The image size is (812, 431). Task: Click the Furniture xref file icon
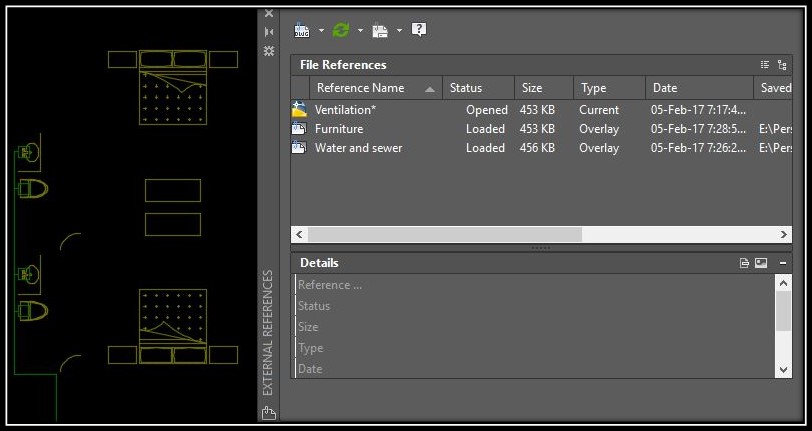click(299, 128)
